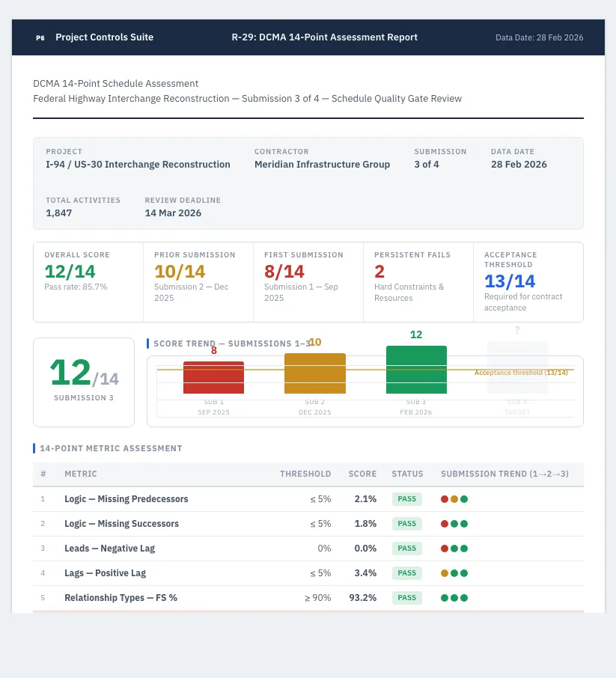Click PASS badge for Negative Lag row
Screen dimensions: 616x678
pos(406,549)
